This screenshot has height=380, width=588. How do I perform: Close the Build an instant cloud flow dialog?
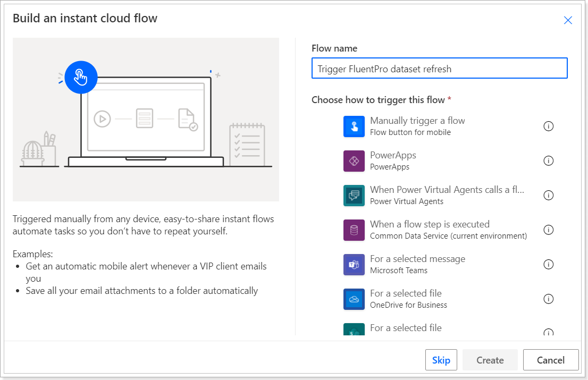click(x=568, y=20)
